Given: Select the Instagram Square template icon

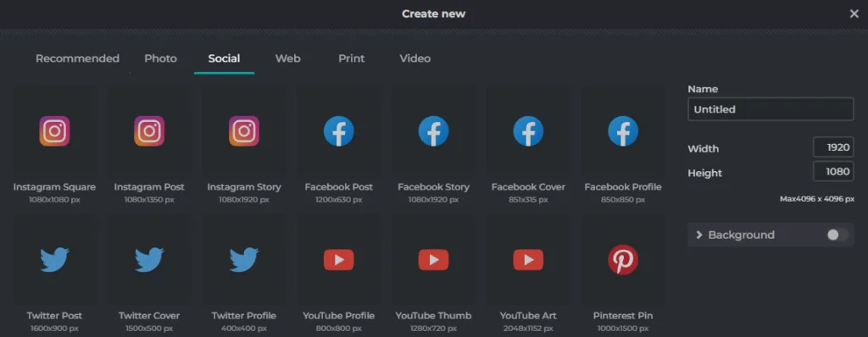Looking at the screenshot, I should pos(54,131).
